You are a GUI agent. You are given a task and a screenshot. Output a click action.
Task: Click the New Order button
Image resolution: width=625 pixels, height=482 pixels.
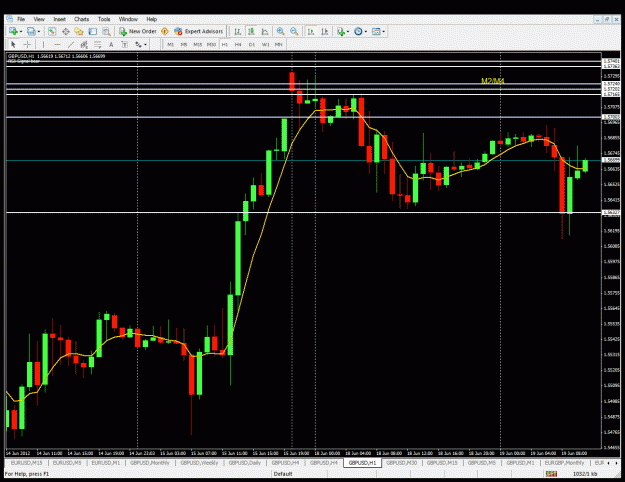point(138,31)
